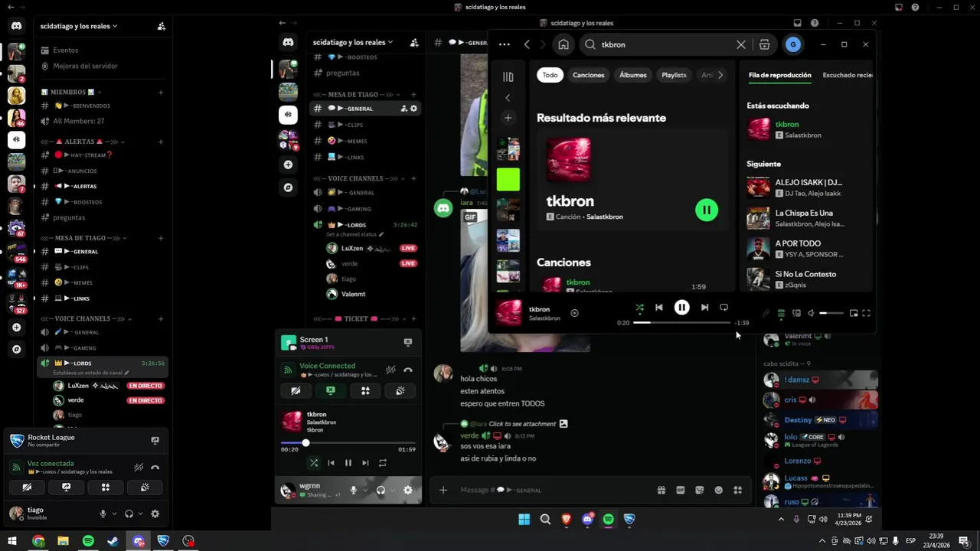This screenshot has height=551, width=980.
Task: Toggle noise suppression in Voz conectada panel
Action: (139, 467)
